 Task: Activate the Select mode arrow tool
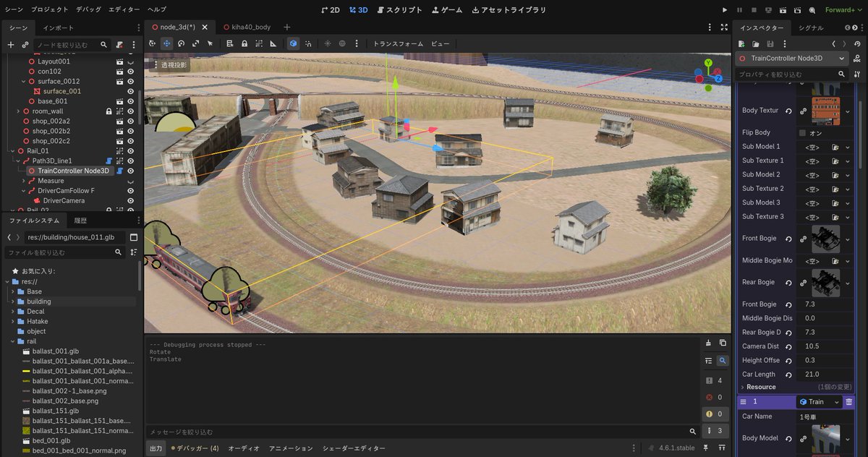click(210, 43)
